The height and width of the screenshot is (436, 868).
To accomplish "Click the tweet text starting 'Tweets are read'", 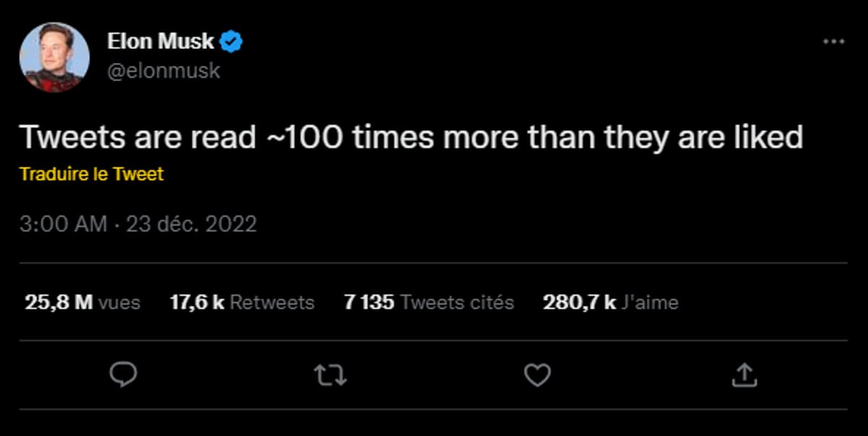I will pos(412,137).
